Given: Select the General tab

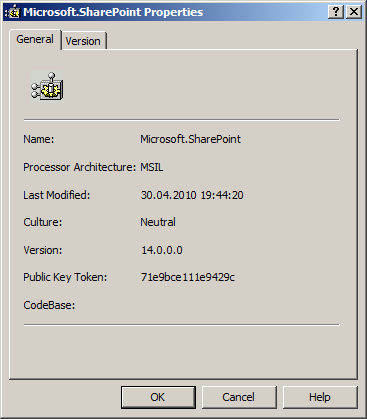Looking at the screenshot, I should 35,39.
